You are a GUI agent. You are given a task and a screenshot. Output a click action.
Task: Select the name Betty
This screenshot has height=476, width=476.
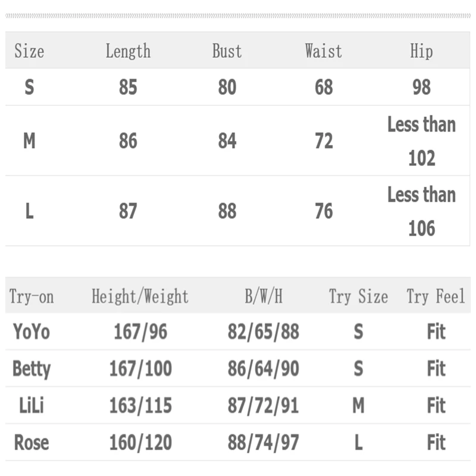tap(32, 369)
